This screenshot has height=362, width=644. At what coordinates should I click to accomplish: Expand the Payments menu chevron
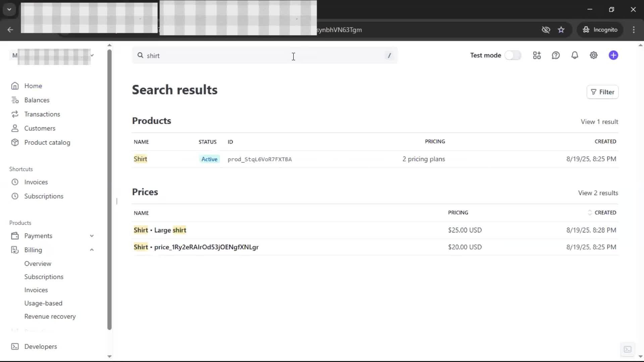tap(92, 236)
